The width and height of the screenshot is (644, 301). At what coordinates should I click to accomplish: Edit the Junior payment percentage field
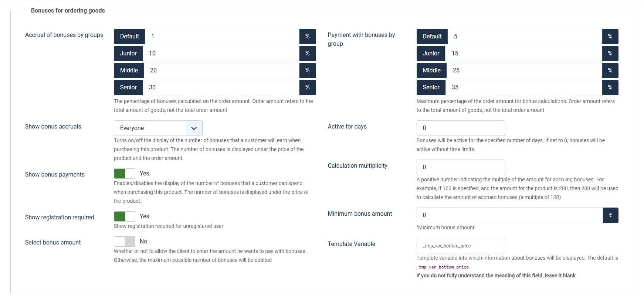pyautogui.click(x=523, y=54)
